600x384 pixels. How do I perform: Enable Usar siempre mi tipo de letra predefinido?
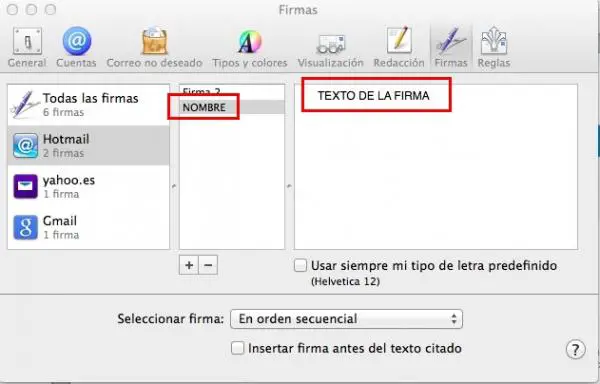click(x=300, y=265)
